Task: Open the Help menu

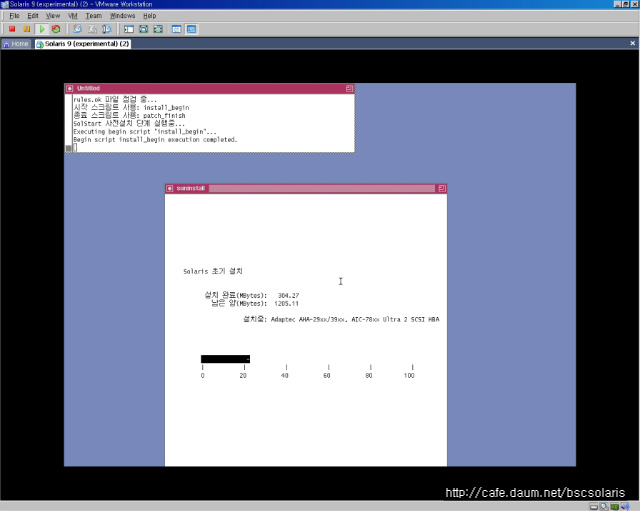Action: point(149,16)
